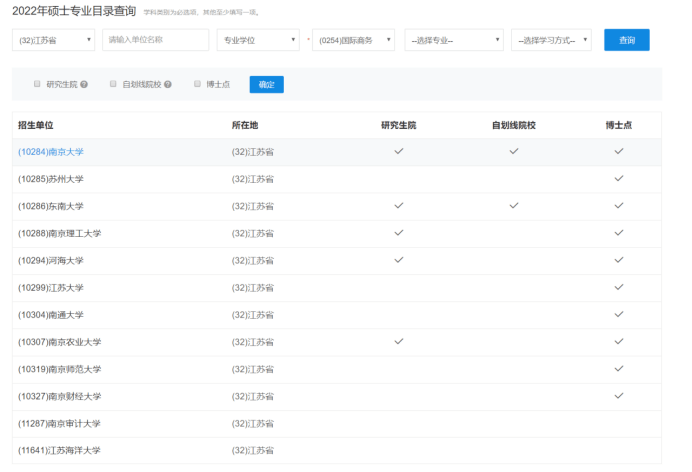This screenshot has height=472, width=692.
Task: Open the province dropdown showing (32)江苏省
Action: coord(53,40)
